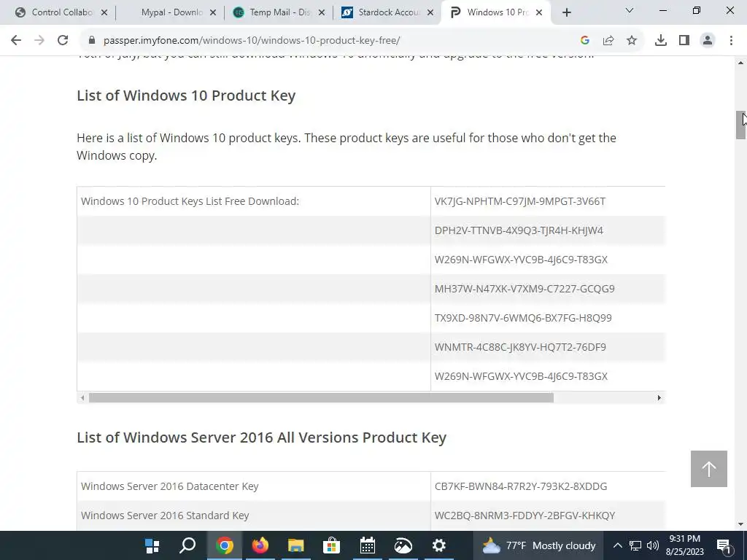Image resolution: width=747 pixels, height=560 pixels.
Task: Click the back-to-top arrow button
Action: 709,469
